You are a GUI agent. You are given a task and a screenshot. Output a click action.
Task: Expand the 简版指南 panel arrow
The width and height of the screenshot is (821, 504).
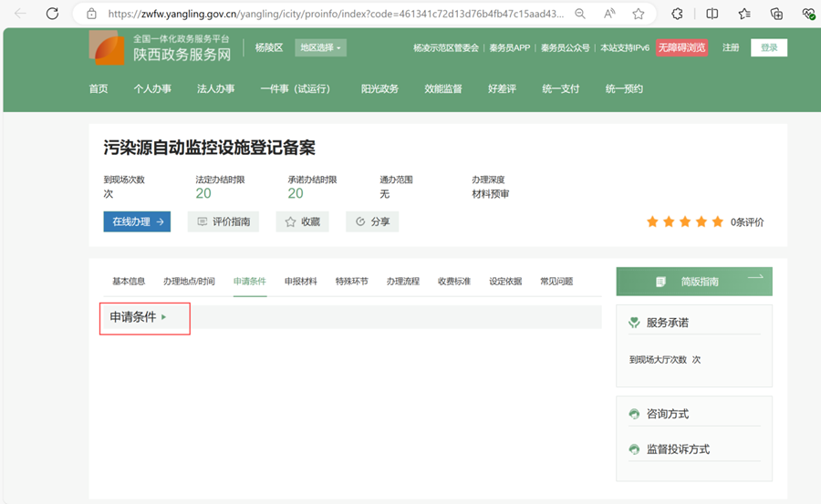(754, 279)
